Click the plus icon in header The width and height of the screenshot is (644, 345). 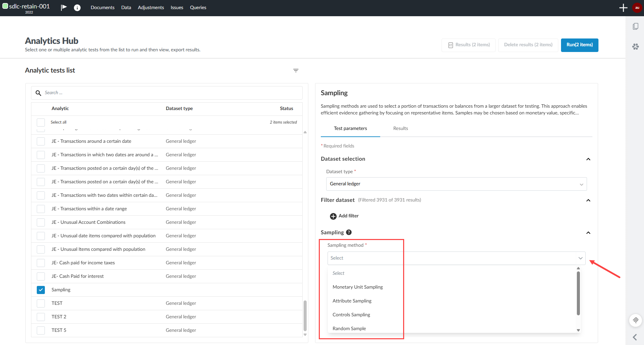(x=623, y=8)
